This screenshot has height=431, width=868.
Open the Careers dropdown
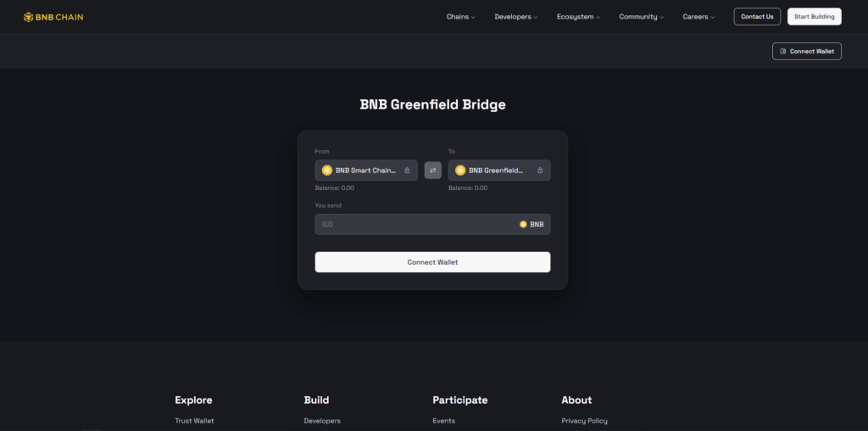click(698, 17)
